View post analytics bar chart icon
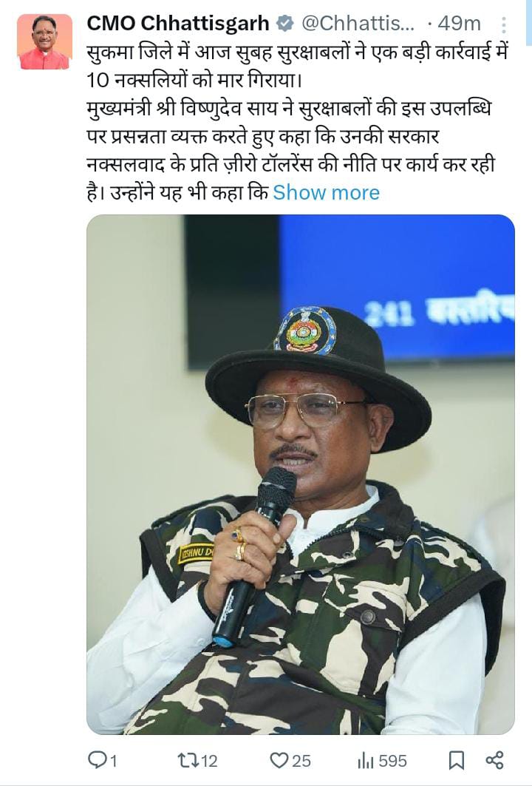Image resolution: width=532 pixels, height=786 pixels. pos(366,761)
